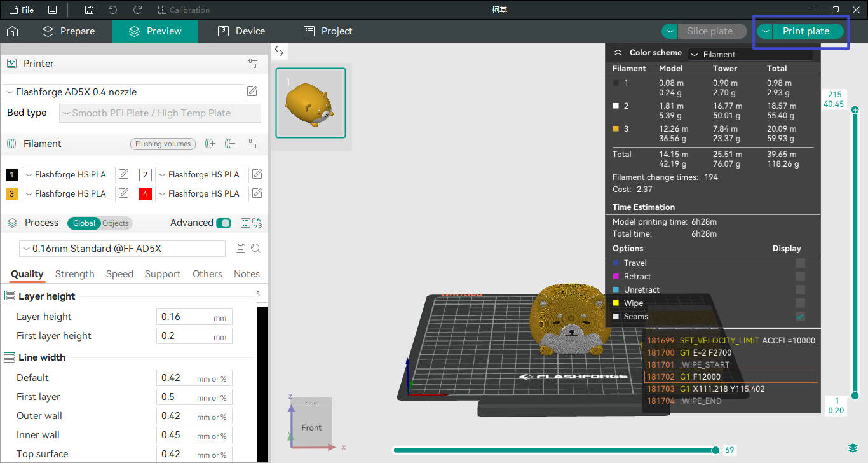Open the Calibration menu
Viewport: 868px width, 463px height.
coord(184,10)
